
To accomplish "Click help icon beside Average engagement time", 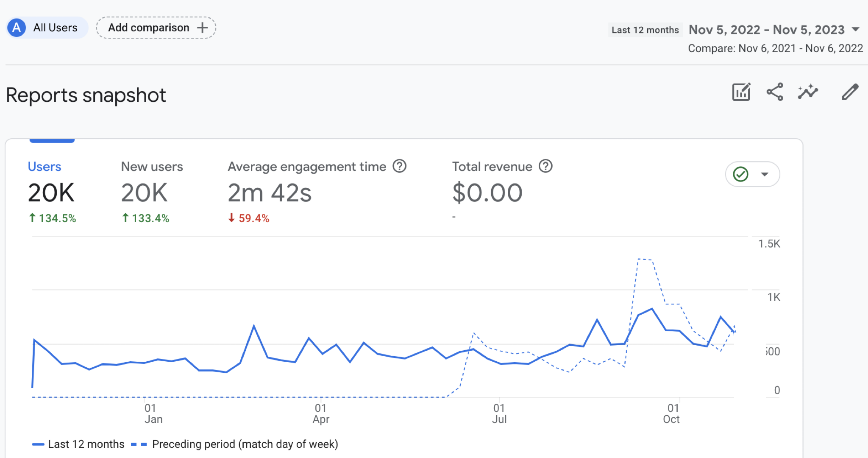I will 399,166.
